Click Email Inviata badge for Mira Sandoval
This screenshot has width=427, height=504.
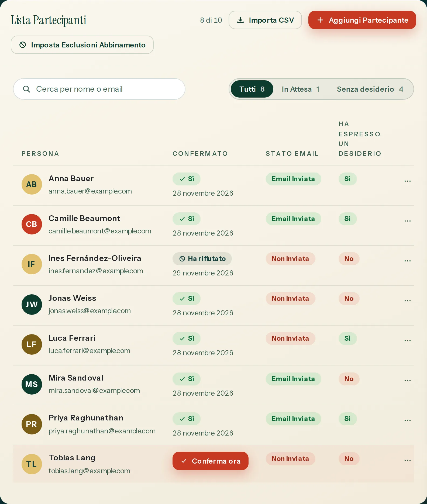pyautogui.click(x=293, y=379)
